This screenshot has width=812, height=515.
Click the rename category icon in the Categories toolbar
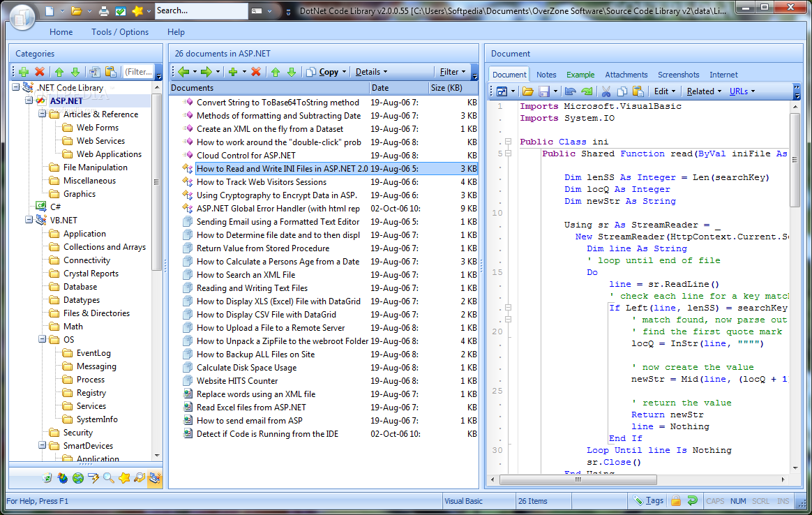pos(95,72)
